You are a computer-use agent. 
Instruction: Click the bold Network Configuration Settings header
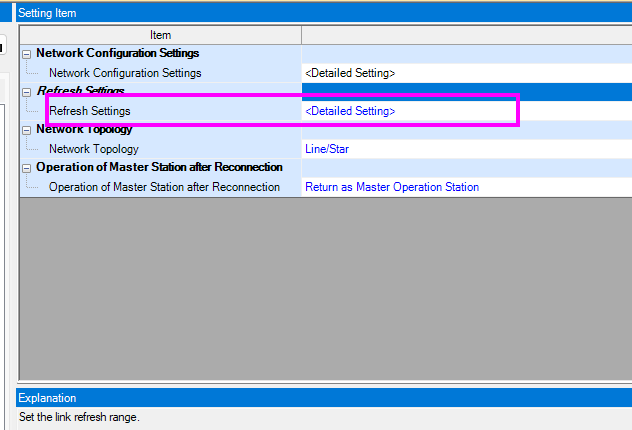(117, 53)
